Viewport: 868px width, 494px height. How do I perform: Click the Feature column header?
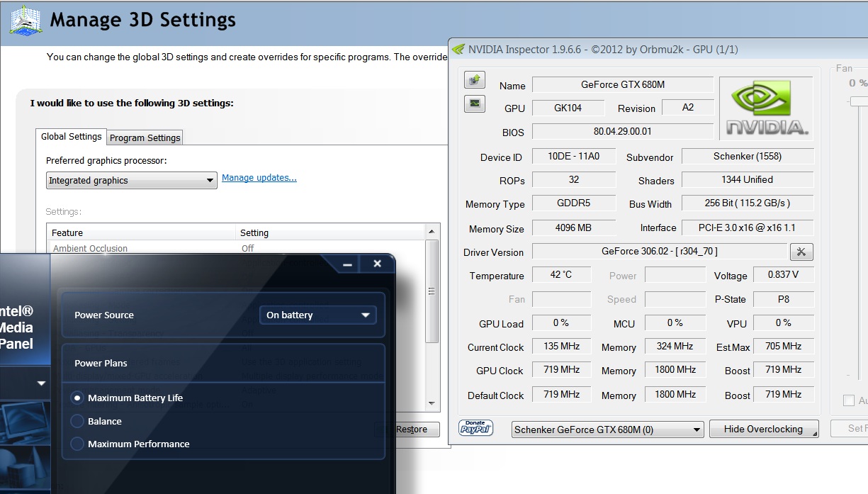pyautogui.click(x=141, y=232)
